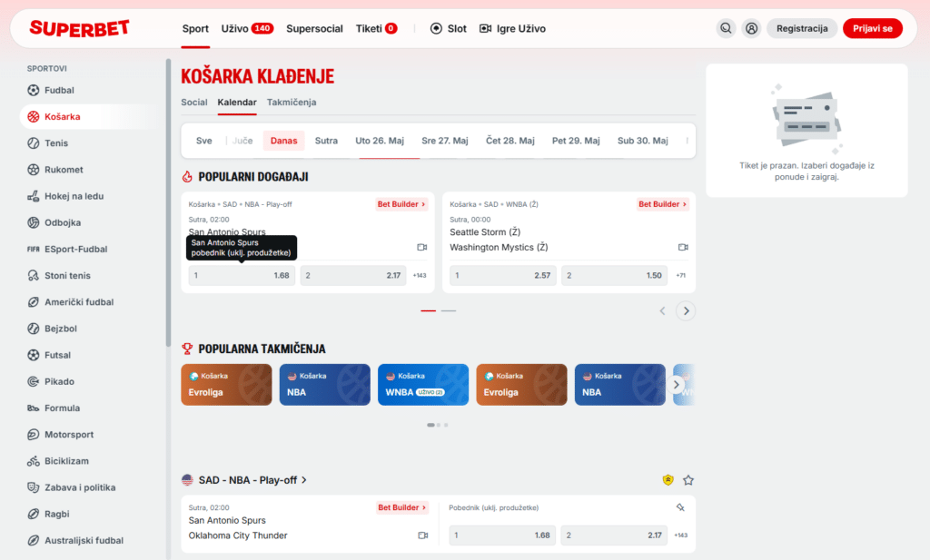The width and height of the screenshot is (930, 560).
Task: Open Bet Builder on Seattle Storm card
Action: pyautogui.click(x=662, y=204)
